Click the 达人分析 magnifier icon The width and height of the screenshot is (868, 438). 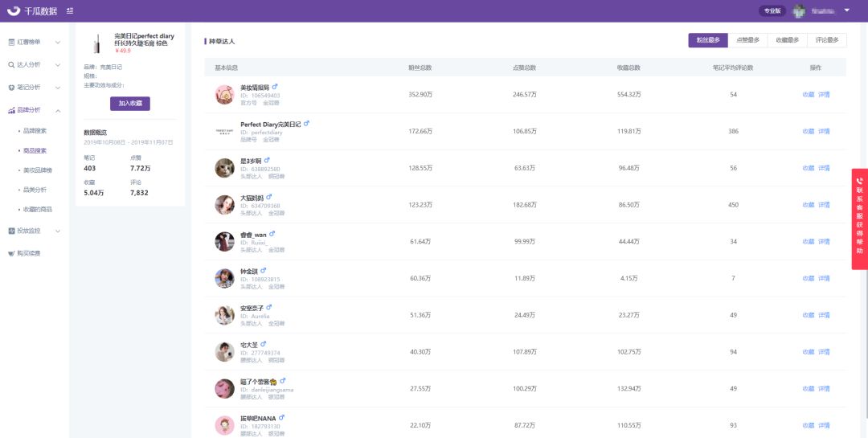pyautogui.click(x=11, y=65)
